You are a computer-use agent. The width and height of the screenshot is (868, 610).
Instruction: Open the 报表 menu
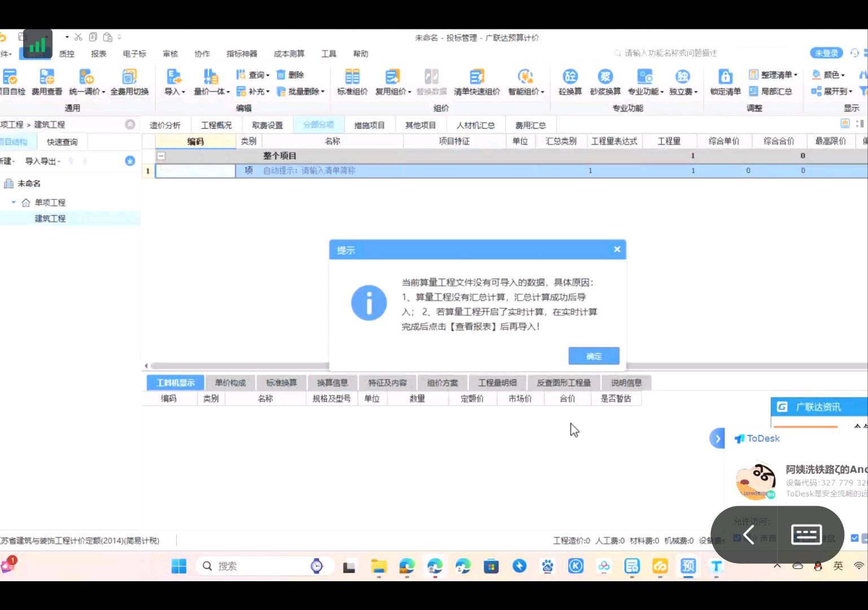point(99,54)
